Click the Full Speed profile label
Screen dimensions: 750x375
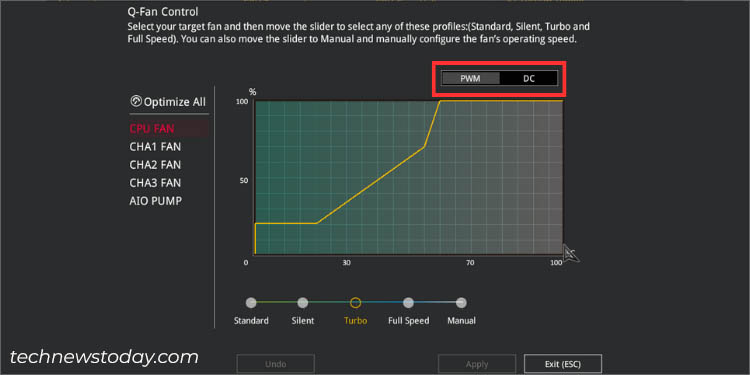(408, 321)
